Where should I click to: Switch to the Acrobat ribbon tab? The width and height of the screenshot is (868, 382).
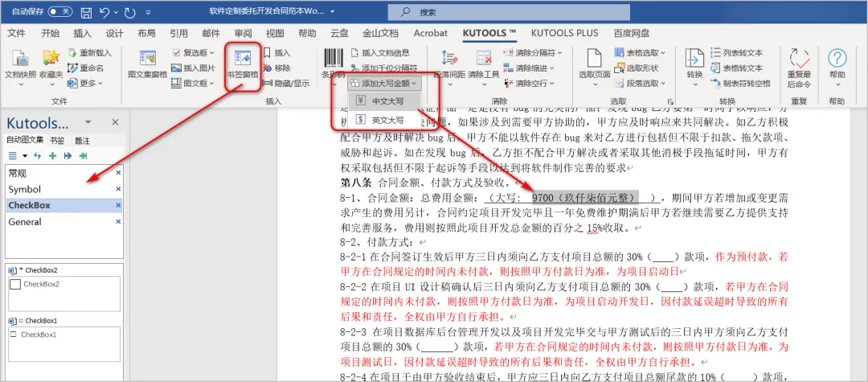pyautogui.click(x=431, y=33)
